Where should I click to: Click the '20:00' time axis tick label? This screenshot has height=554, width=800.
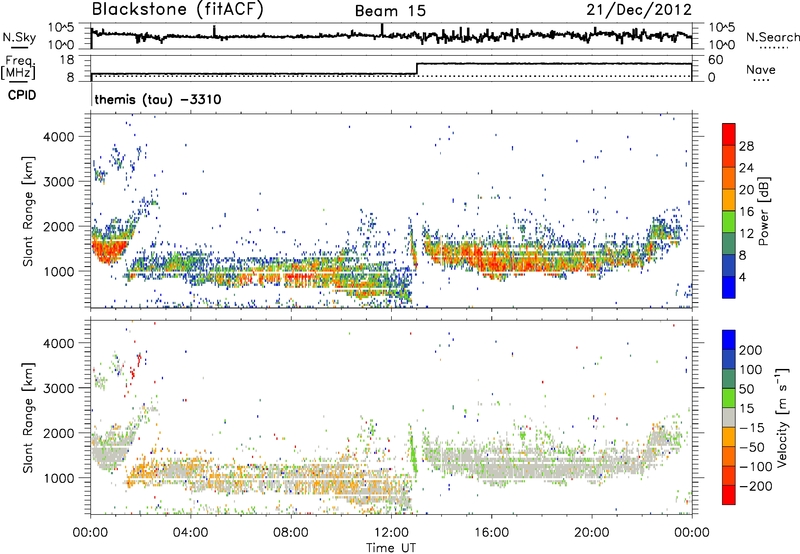[x=591, y=532]
